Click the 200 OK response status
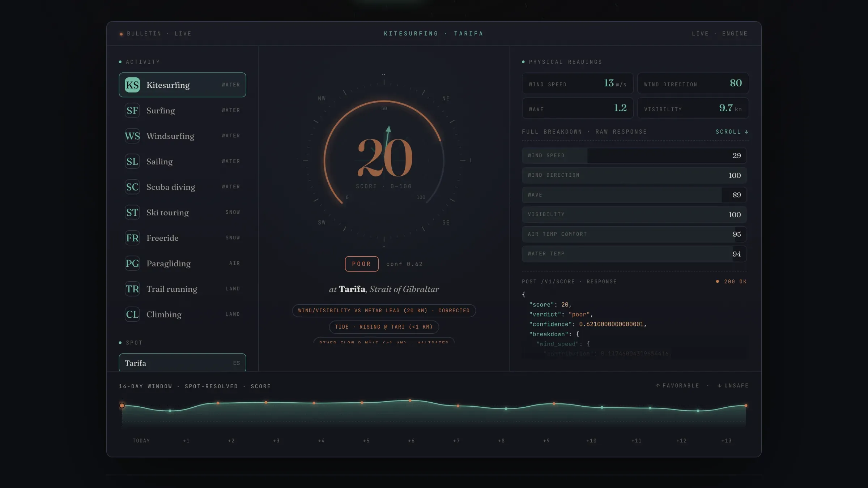 [x=731, y=282]
